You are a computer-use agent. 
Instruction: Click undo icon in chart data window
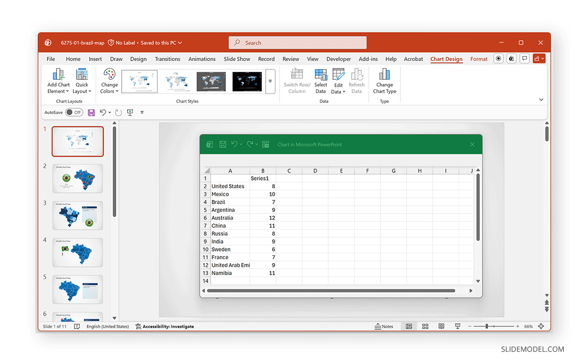tap(234, 145)
